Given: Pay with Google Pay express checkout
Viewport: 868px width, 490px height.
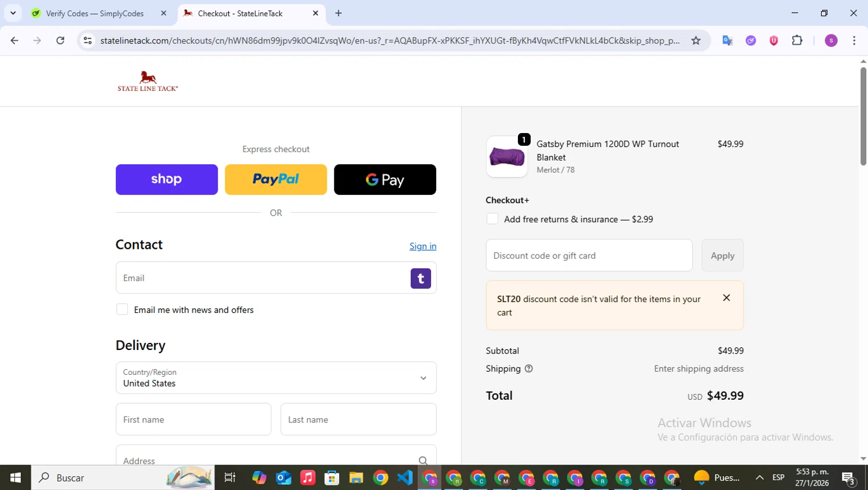Looking at the screenshot, I should click(385, 179).
